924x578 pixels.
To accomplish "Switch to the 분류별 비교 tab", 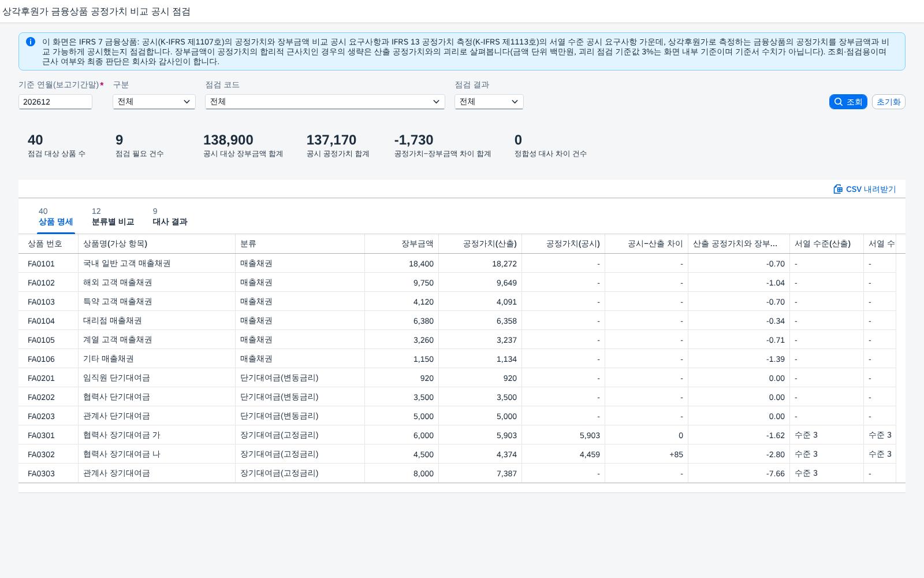I will point(113,217).
